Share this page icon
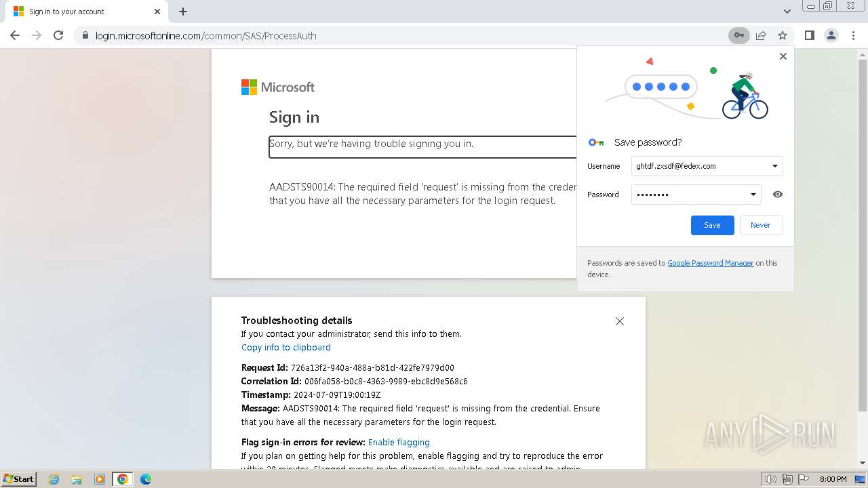 point(761,35)
